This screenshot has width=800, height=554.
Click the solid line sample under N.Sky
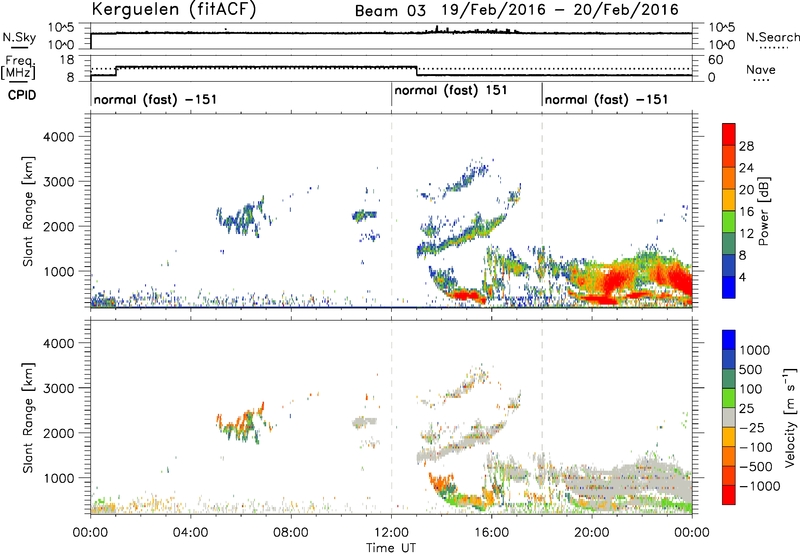[x=19, y=48]
